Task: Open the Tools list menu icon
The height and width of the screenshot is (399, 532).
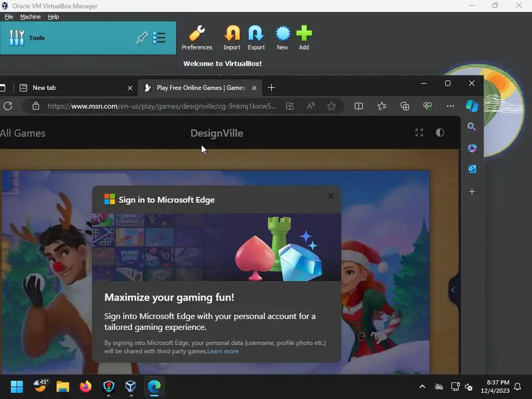Action: click(x=159, y=37)
